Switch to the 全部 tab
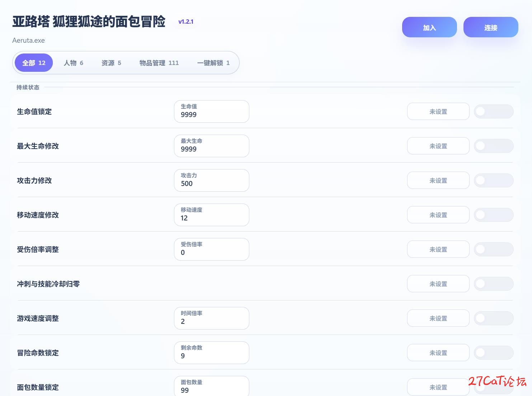This screenshot has width=532, height=396. click(x=34, y=63)
